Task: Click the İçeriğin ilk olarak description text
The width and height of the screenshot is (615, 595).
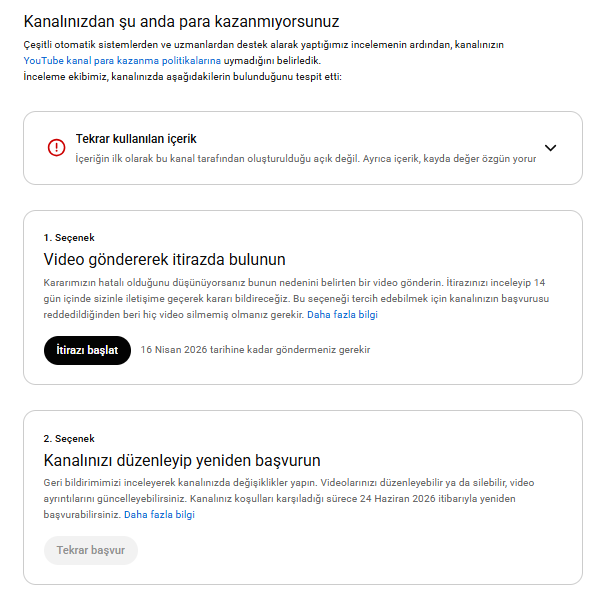Action: [306, 159]
